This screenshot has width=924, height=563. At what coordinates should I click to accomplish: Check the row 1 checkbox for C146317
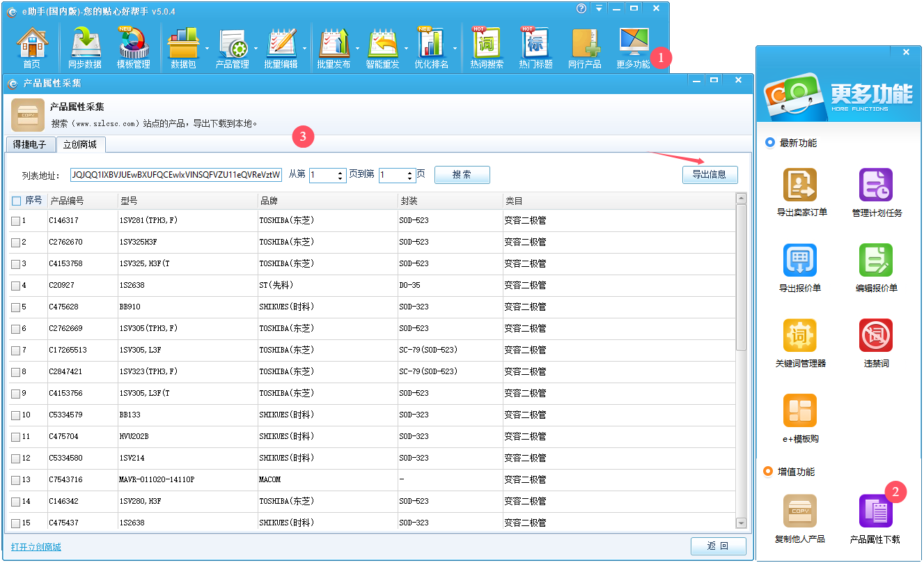coord(15,221)
